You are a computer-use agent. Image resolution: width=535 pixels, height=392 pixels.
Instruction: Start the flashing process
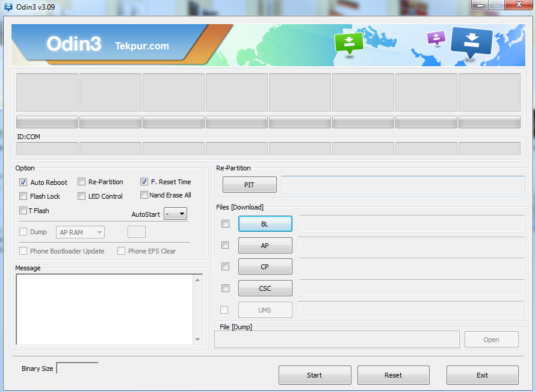point(315,375)
